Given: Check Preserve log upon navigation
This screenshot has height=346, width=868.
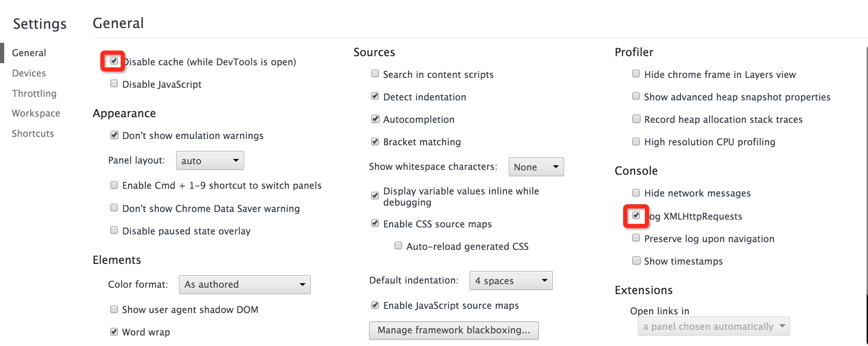Looking at the screenshot, I should tap(636, 238).
